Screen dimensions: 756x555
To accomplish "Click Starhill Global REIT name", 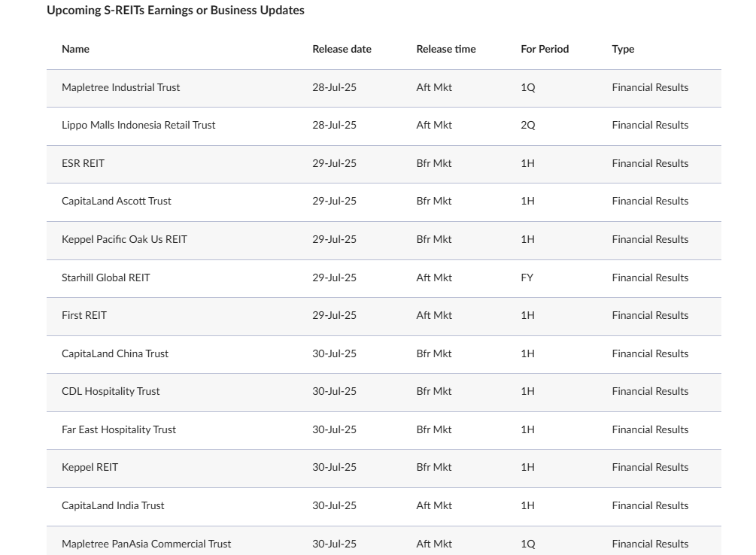I will coord(106,277).
